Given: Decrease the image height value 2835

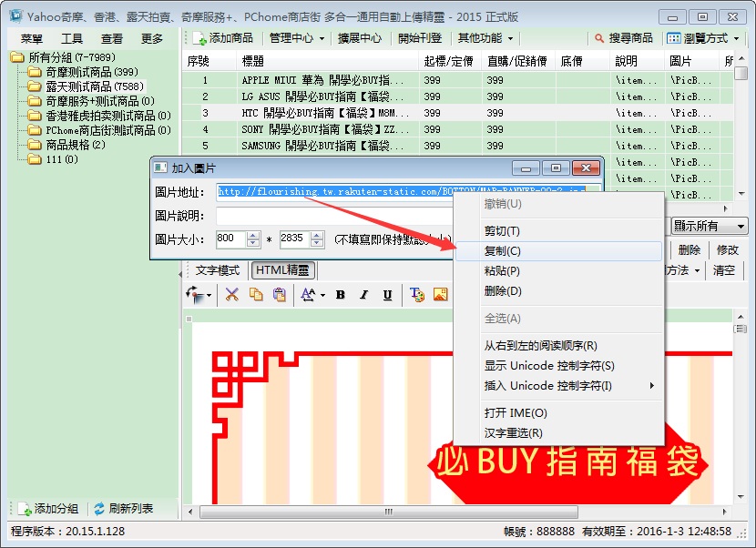Looking at the screenshot, I should pyautogui.click(x=317, y=243).
